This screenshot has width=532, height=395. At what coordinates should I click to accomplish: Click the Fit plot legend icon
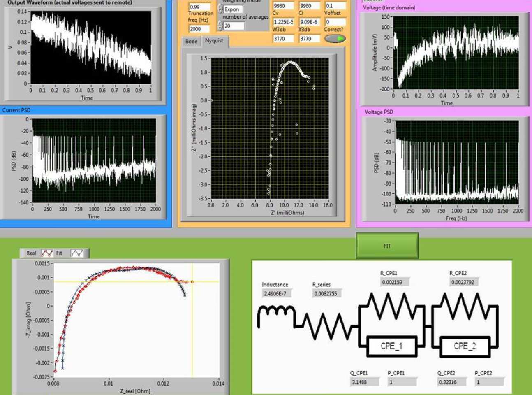click(77, 253)
